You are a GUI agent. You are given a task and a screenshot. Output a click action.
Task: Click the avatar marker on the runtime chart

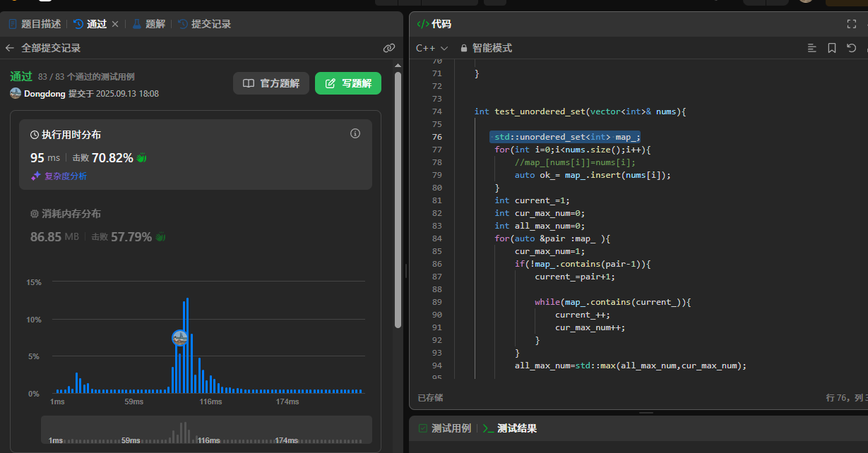point(180,338)
